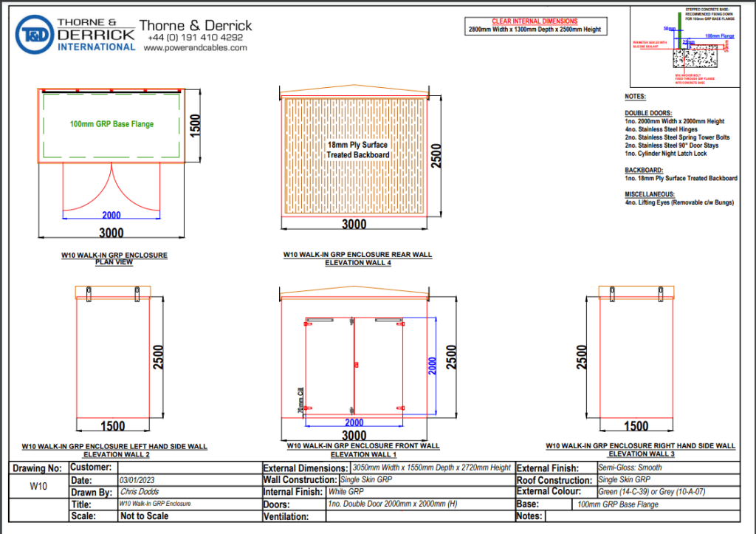The image size is (756, 534).
Task: Click the 3000 width dimension on front wall
Action: [x=354, y=435]
